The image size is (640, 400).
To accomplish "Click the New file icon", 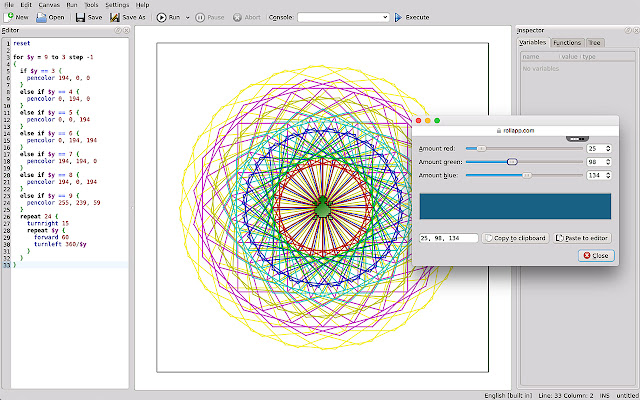I will 9,18.
